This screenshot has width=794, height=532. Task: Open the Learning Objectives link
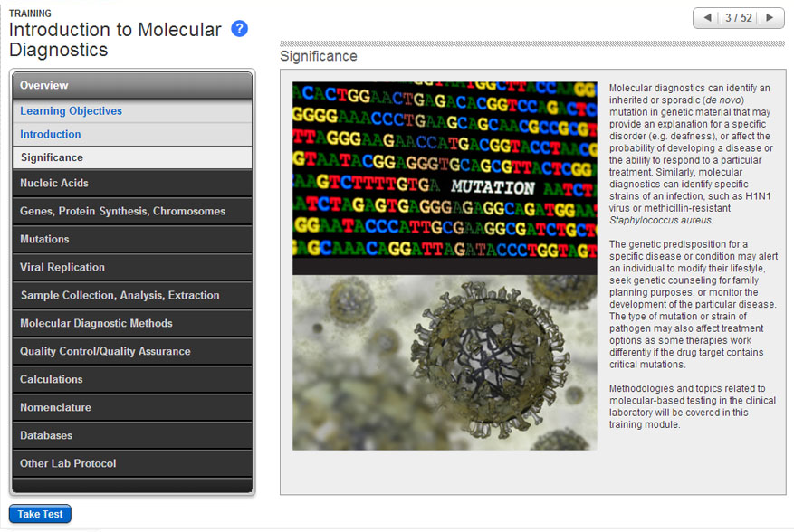tap(71, 111)
